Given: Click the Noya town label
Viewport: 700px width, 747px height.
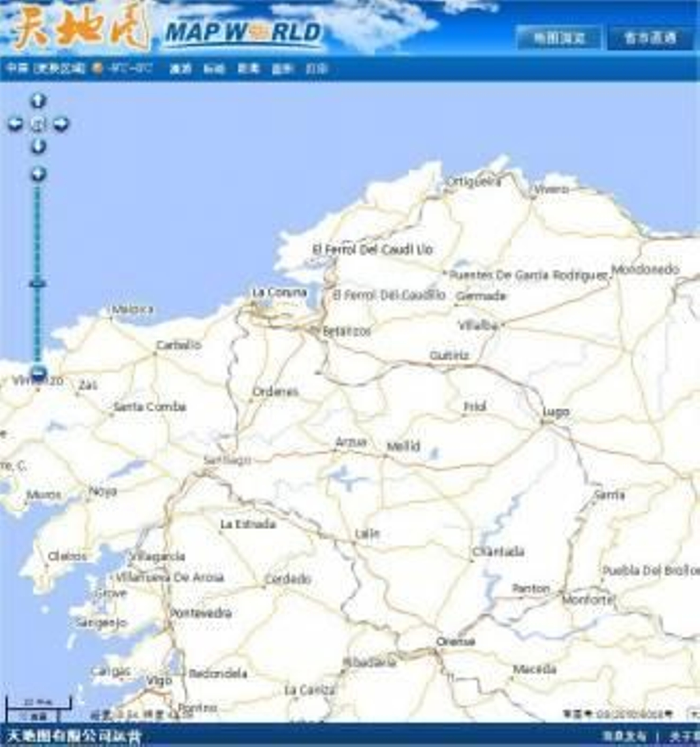Looking at the screenshot, I should coord(103,491).
